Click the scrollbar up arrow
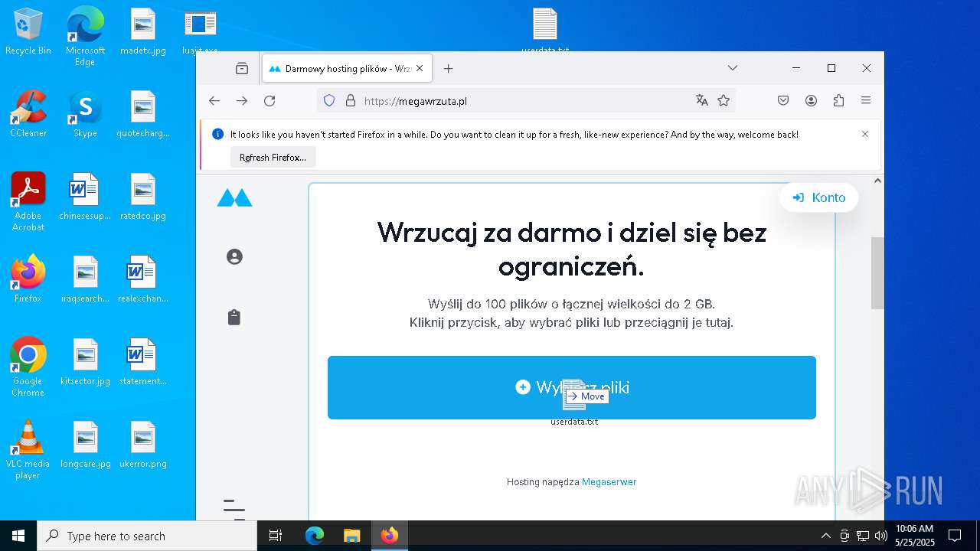 click(877, 181)
